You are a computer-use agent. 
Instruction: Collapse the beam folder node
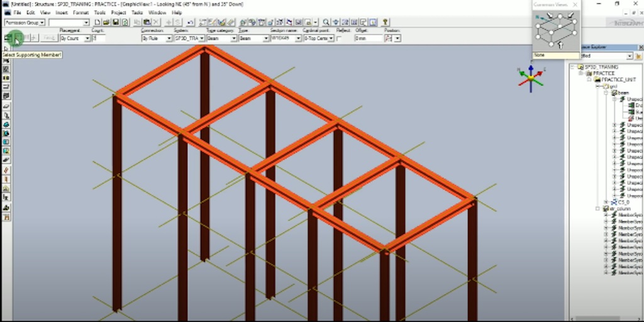(606, 93)
